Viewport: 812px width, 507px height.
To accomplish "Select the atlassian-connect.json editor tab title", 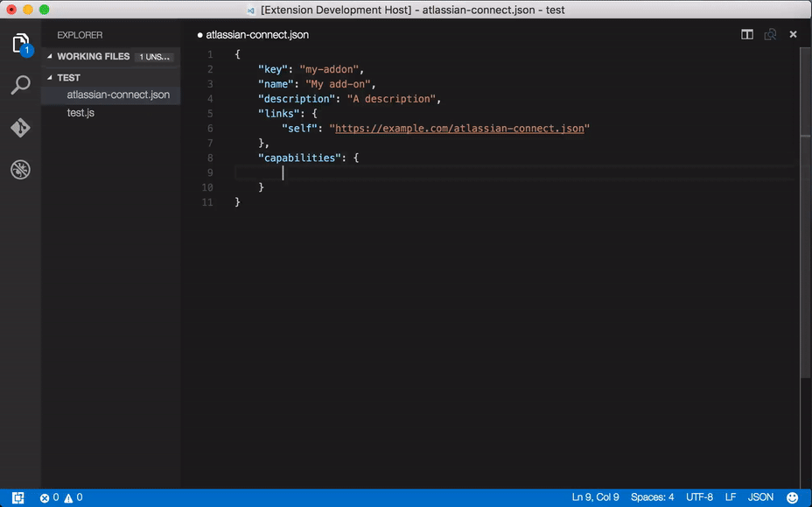I will (x=256, y=35).
